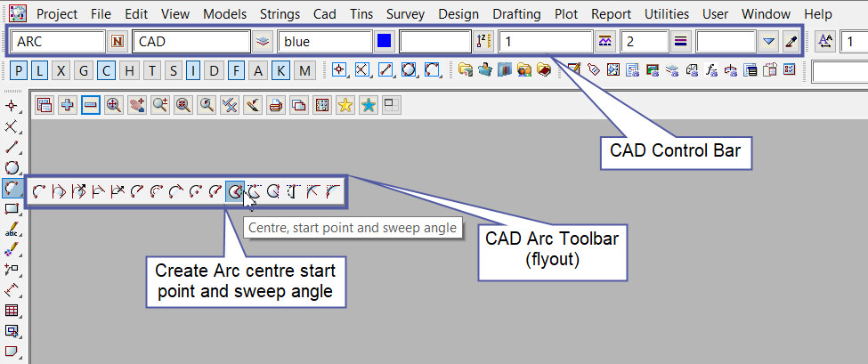Click the blue star icon in the view toolbar
This screenshot has width=868, height=364.
pyautogui.click(x=369, y=105)
